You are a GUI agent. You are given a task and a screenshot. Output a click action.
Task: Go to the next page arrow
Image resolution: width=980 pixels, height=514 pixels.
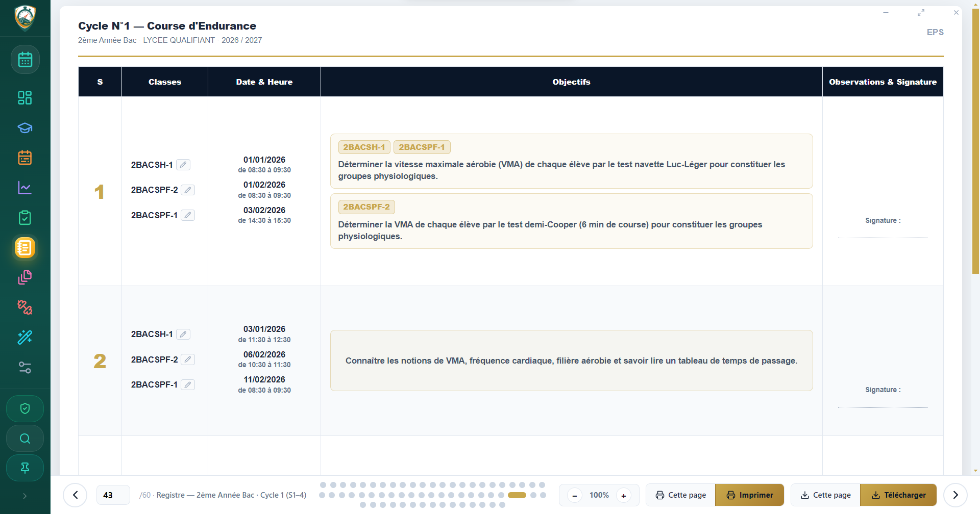click(x=955, y=495)
